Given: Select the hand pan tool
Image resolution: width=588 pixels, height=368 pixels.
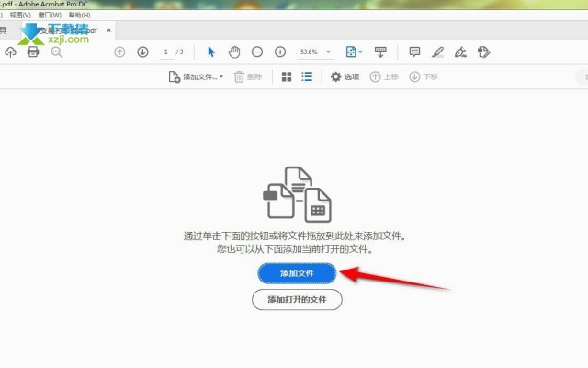Looking at the screenshot, I should coord(234,52).
